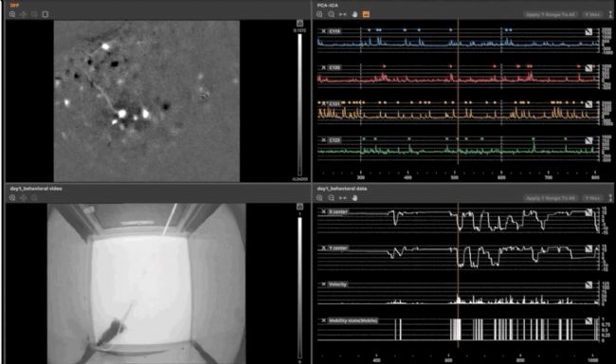Click Apply Y Range To All in PCA-ICA

coord(550,14)
